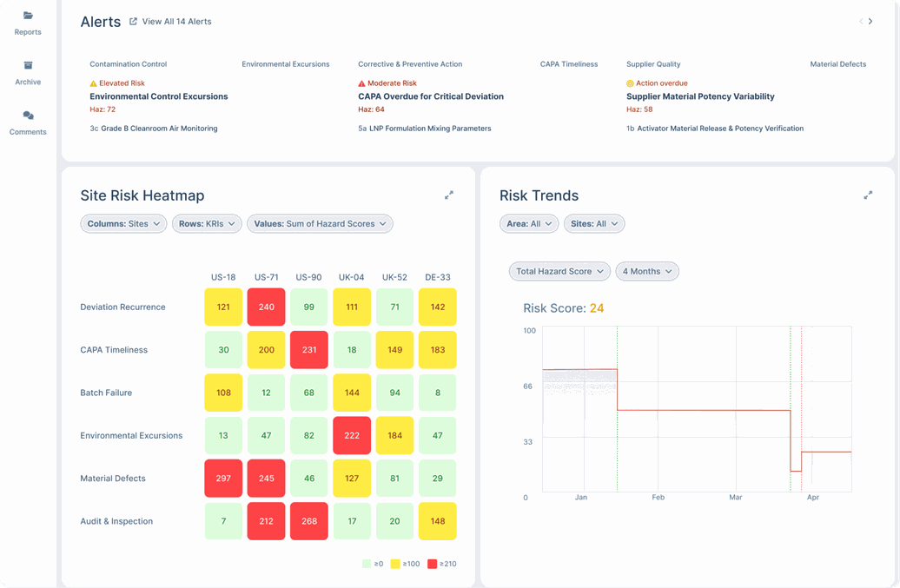Go to next alerts page arrow

pyautogui.click(x=870, y=21)
